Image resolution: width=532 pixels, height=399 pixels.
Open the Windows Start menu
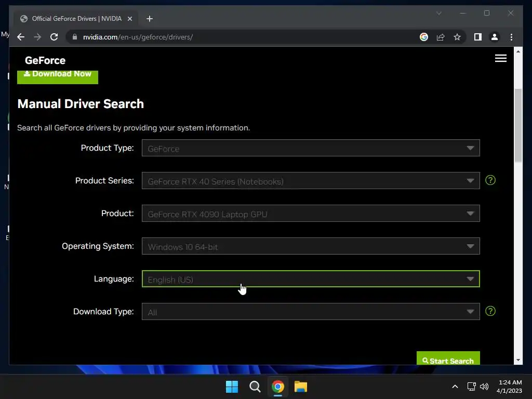[232, 387]
